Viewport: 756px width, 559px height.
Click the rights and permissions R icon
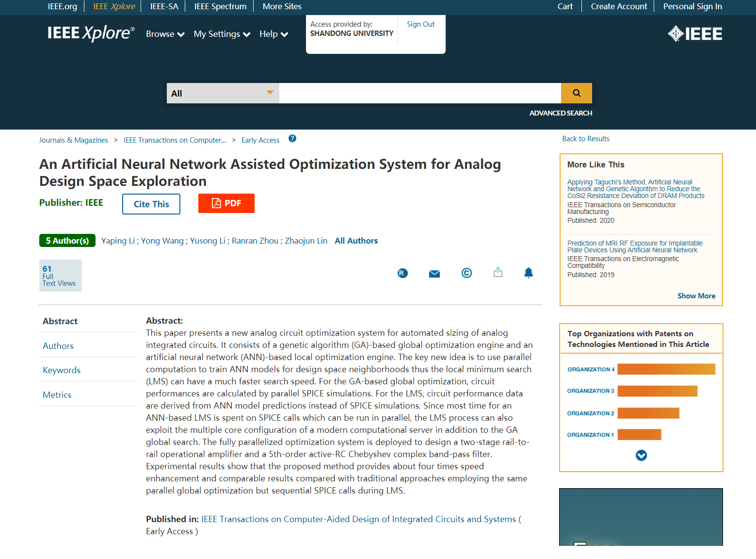pos(402,273)
